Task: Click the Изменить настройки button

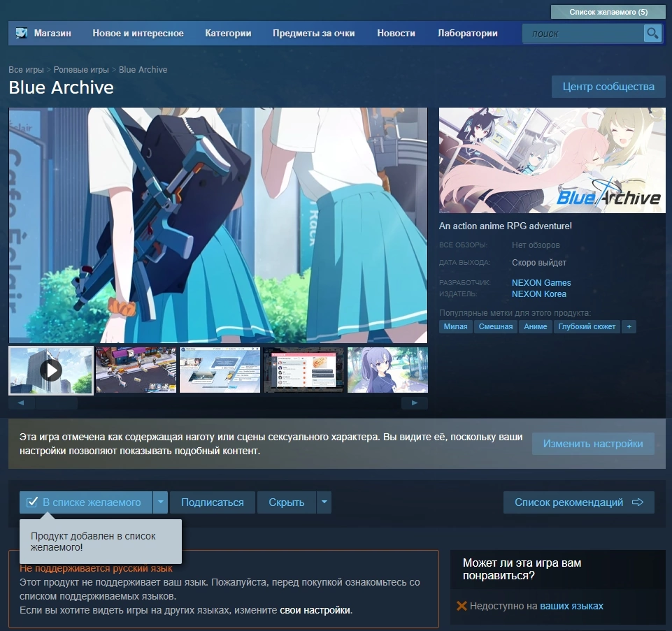Action: click(x=593, y=444)
